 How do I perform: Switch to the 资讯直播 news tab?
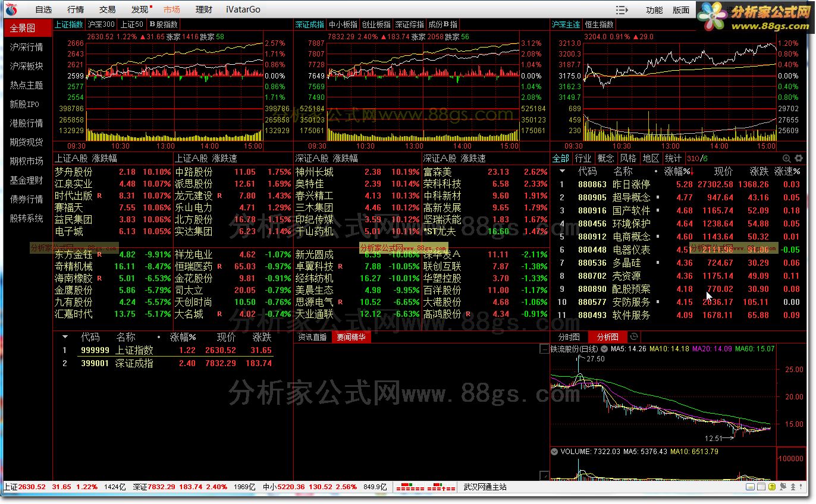(312, 337)
